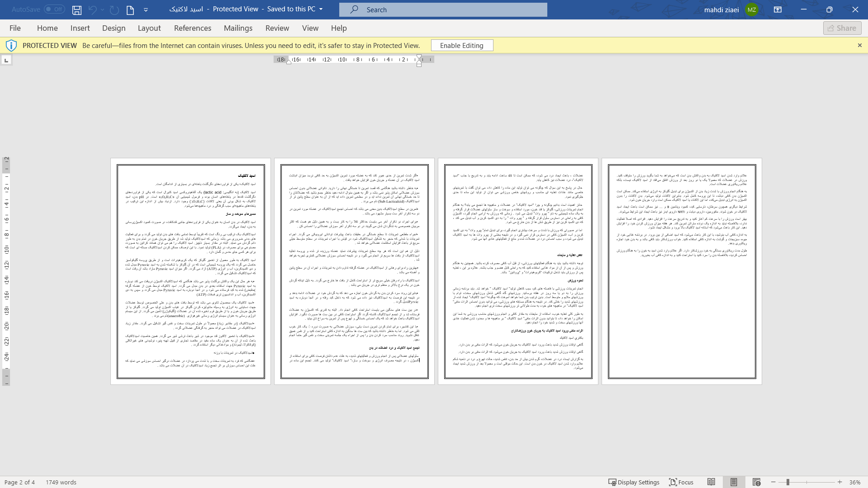This screenshot has height=488, width=868.
Task: Expand the Undo history dropdown arrow
Action: 103,9
